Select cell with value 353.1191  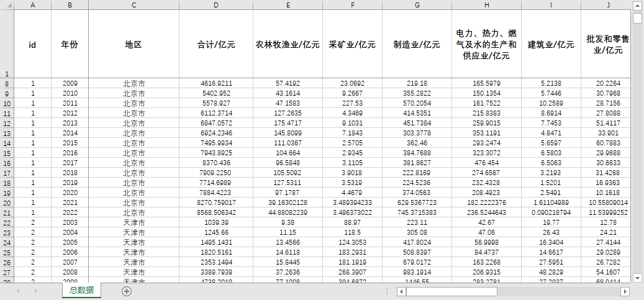(487, 133)
